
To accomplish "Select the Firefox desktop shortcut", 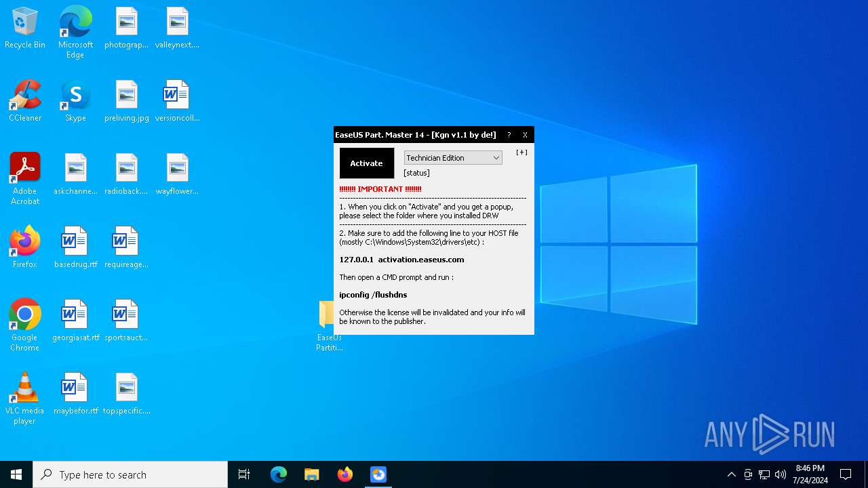I will pos(25,247).
